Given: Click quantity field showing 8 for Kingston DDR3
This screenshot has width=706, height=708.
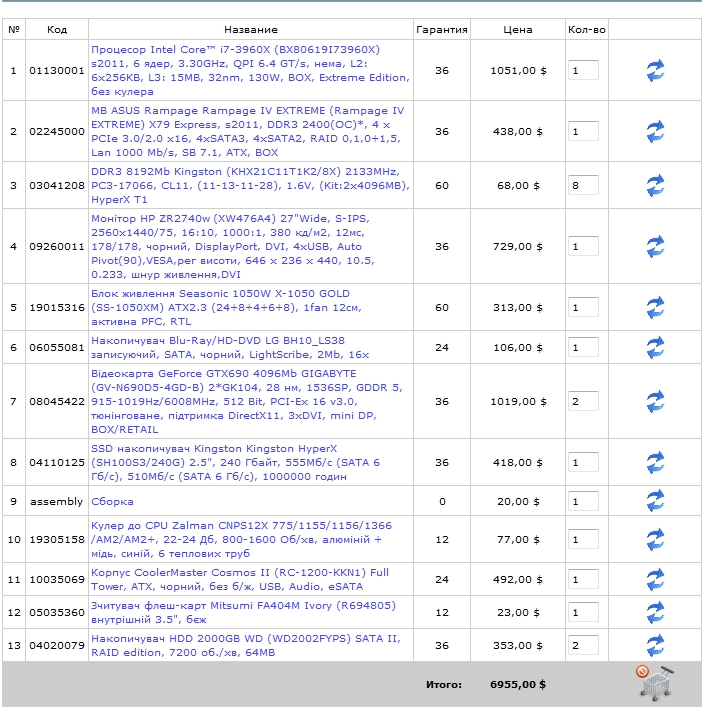Looking at the screenshot, I should point(583,186).
